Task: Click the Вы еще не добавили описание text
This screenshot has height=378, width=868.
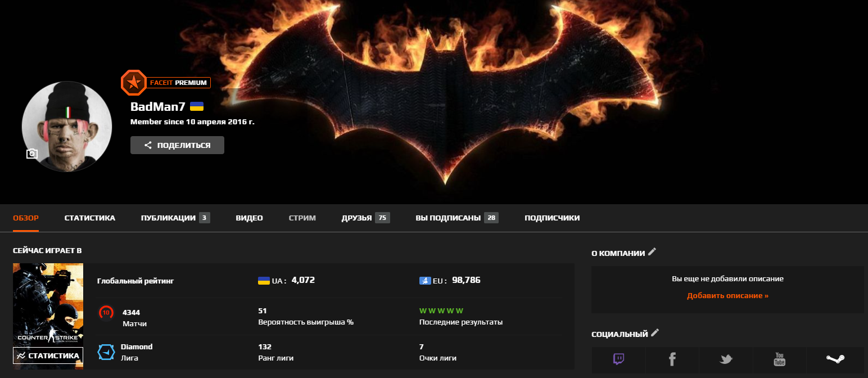Action: coord(727,278)
